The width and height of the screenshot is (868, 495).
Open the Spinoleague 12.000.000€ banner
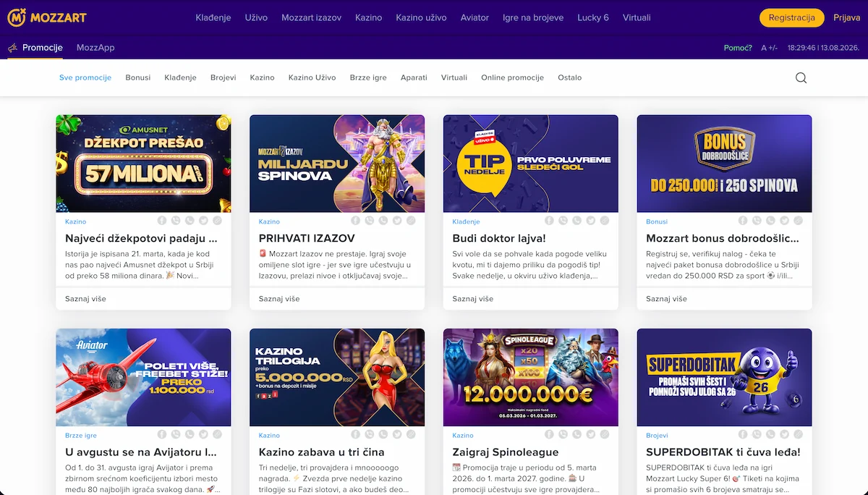click(531, 377)
